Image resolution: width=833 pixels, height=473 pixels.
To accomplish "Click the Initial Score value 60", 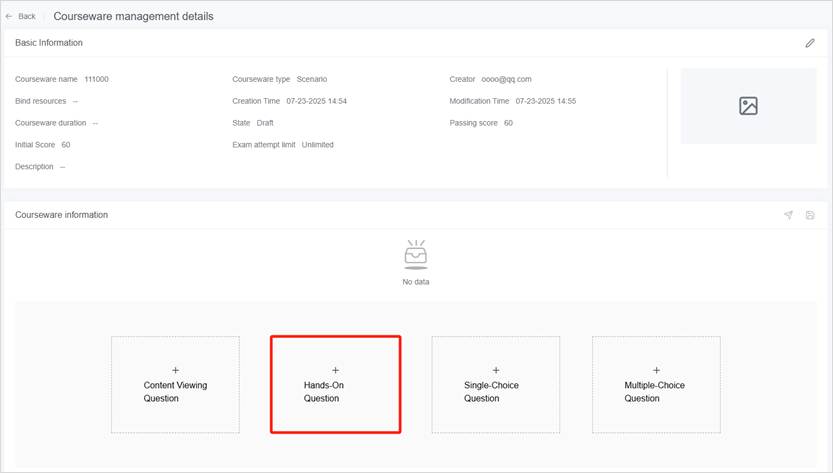I will point(65,145).
